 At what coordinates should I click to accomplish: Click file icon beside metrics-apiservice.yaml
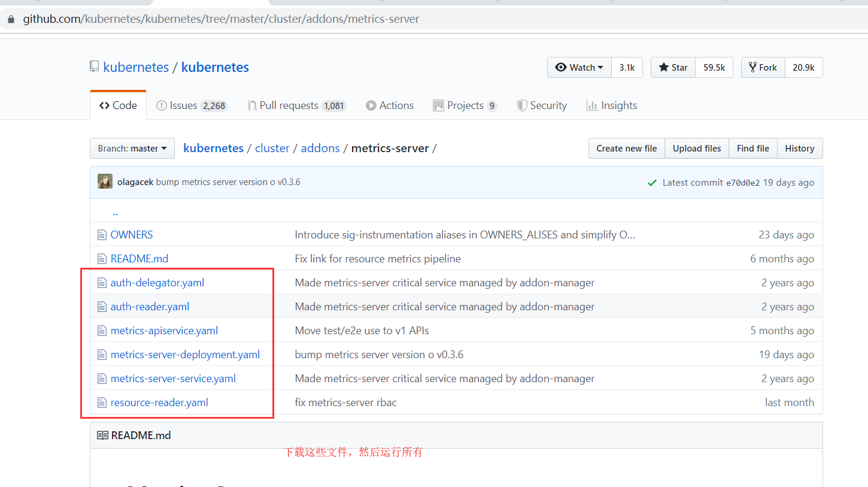[102, 331]
